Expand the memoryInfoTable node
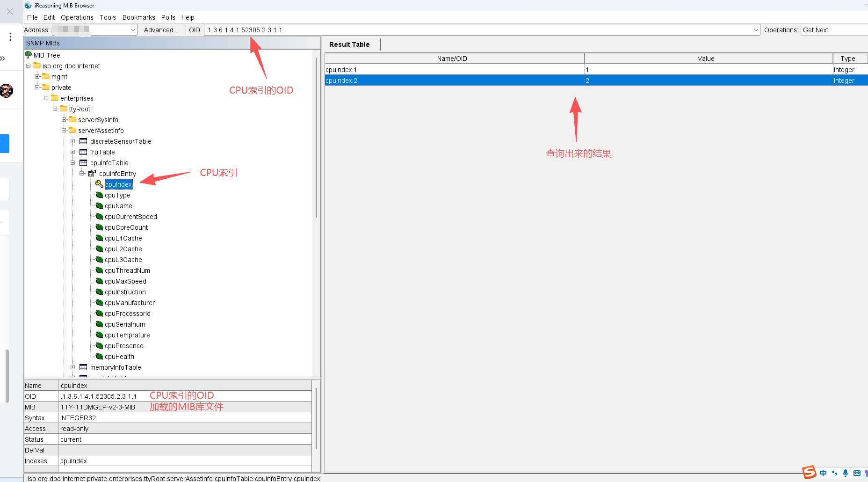868x482 pixels. pos(73,367)
